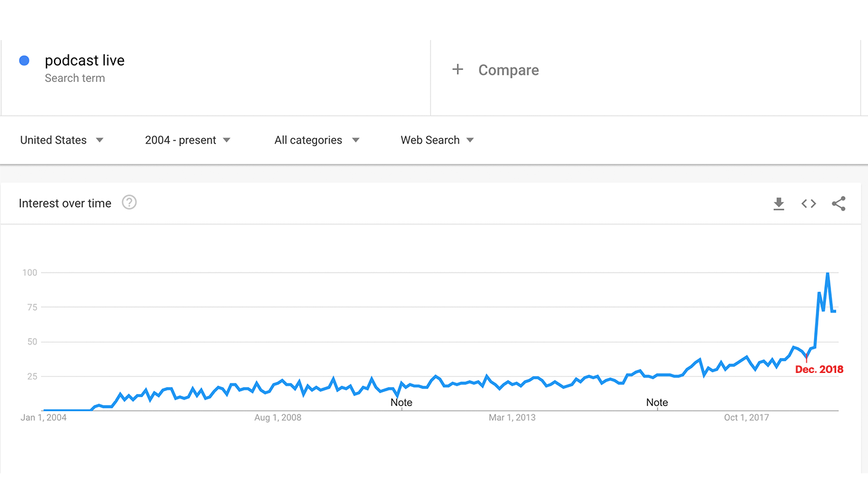Click the Compare text to add term
Image resolution: width=868 pixels, height=488 pixels.
pyautogui.click(x=508, y=71)
